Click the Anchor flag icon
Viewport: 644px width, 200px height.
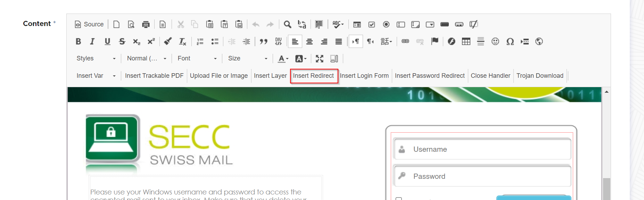click(x=435, y=42)
